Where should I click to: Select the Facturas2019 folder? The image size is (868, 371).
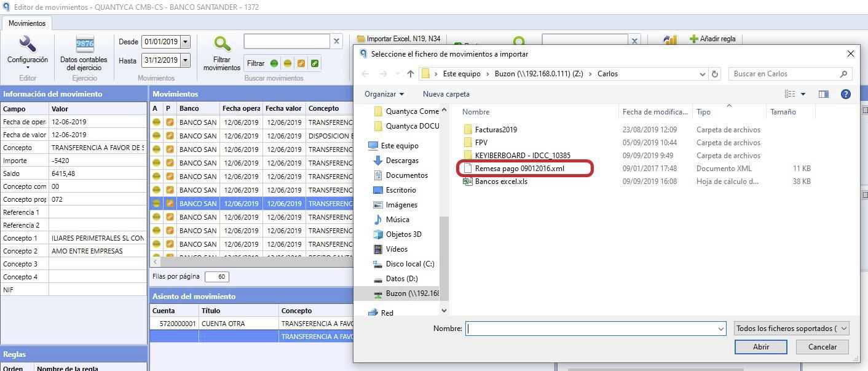tap(496, 130)
